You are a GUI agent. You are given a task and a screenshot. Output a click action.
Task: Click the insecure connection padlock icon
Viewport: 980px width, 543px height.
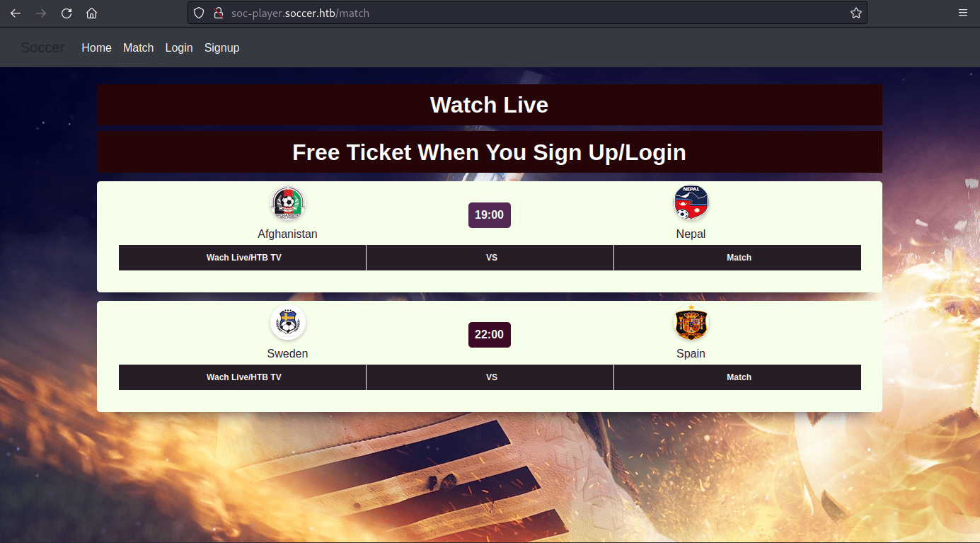pos(219,13)
